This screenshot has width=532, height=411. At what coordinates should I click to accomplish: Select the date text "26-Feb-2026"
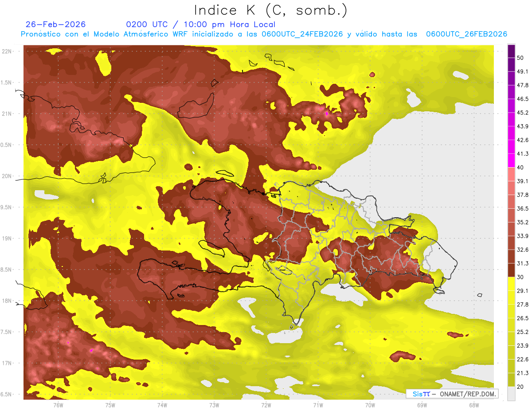pos(56,24)
